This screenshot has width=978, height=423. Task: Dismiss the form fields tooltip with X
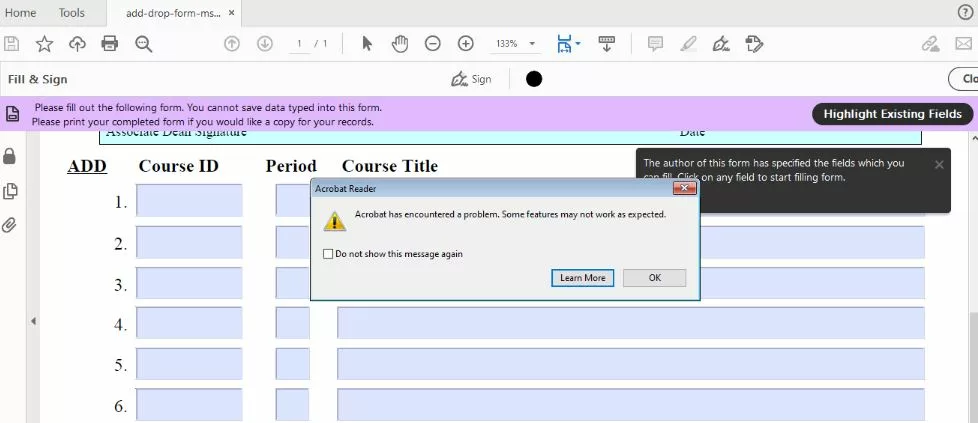click(939, 165)
